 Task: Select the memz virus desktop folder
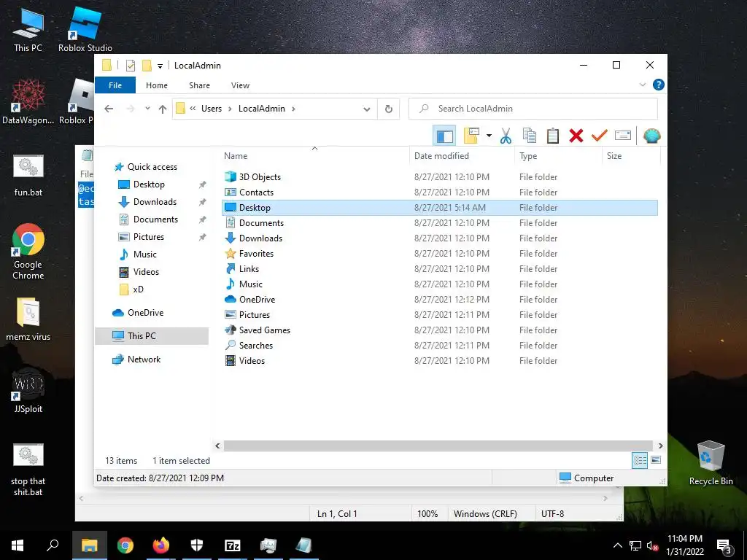coord(28,319)
